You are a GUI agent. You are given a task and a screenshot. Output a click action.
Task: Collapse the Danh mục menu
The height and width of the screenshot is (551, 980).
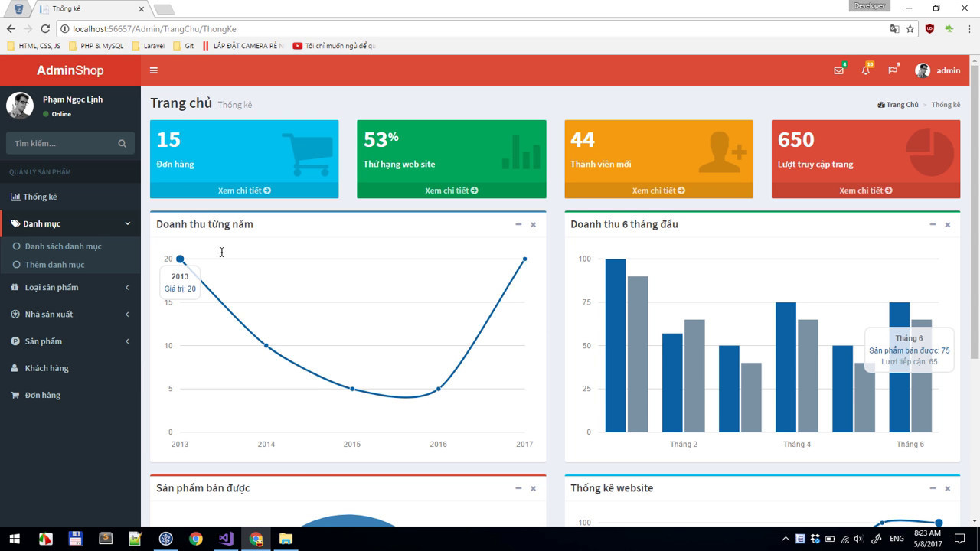click(x=70, y=223)
